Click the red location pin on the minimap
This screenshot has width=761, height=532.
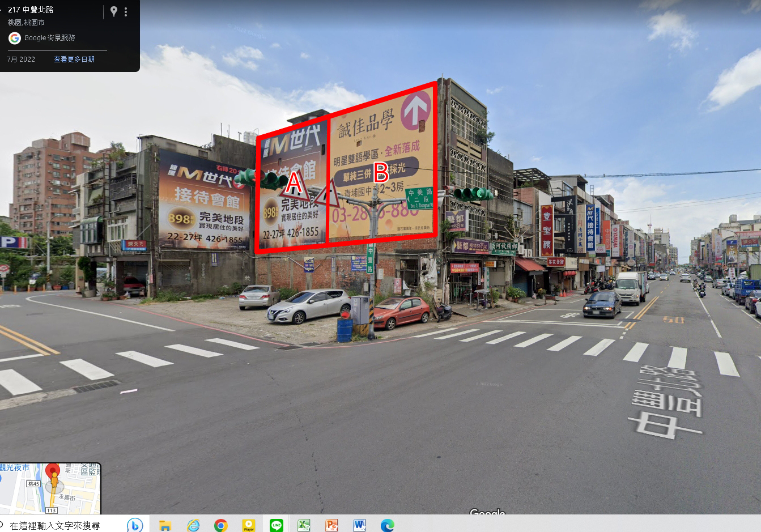pyautogui.click(x=53, y=471)
